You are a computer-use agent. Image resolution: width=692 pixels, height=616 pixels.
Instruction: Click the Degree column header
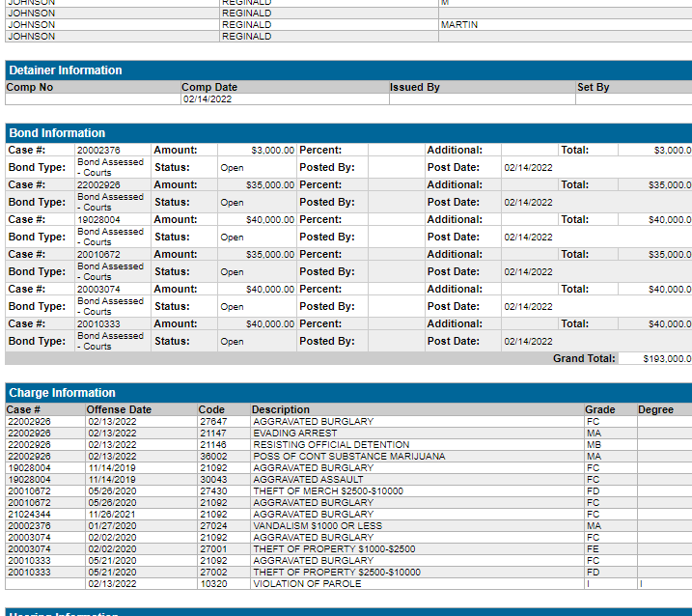(655, 409)
